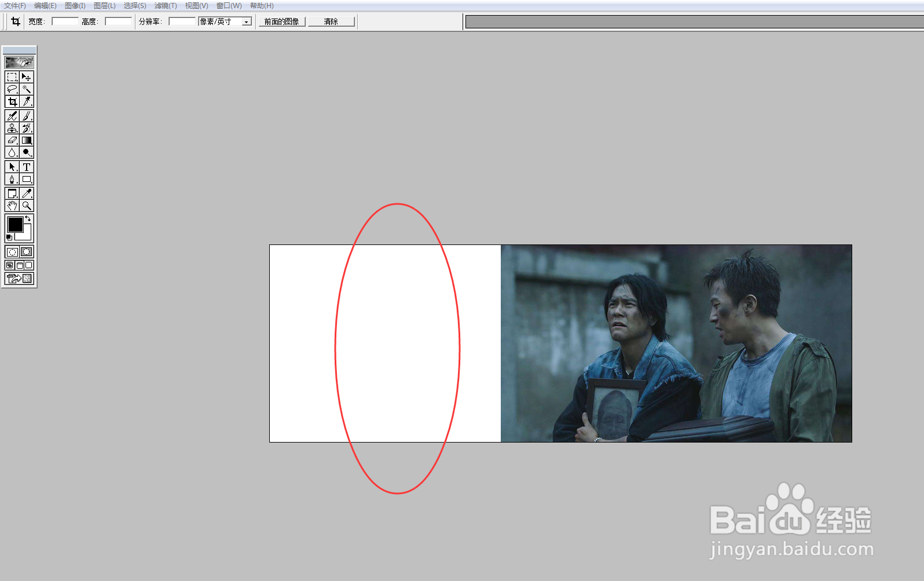Select the Clone Stamp tool
Screen dimensions: 924x581
pyautogui.click(x=12, y=128)
